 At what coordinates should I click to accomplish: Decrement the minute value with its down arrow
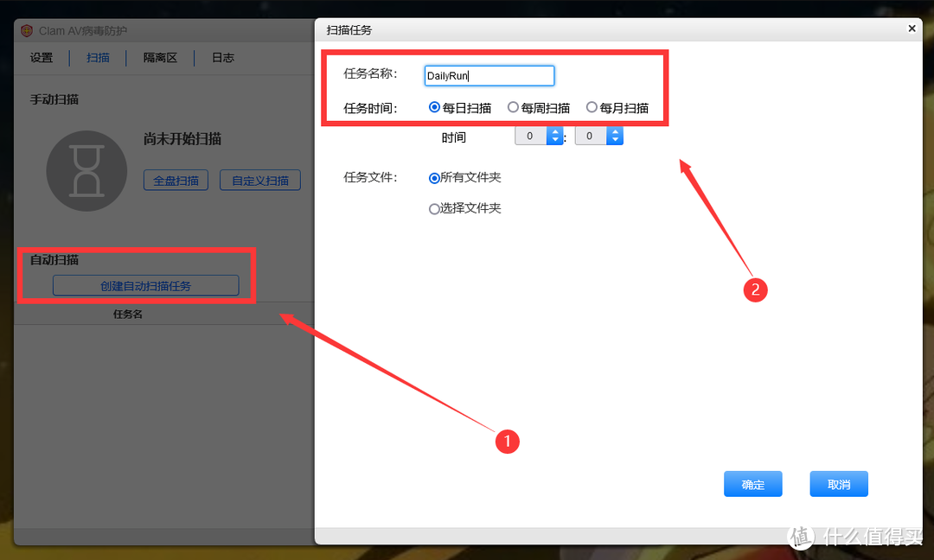click(614, 140)
